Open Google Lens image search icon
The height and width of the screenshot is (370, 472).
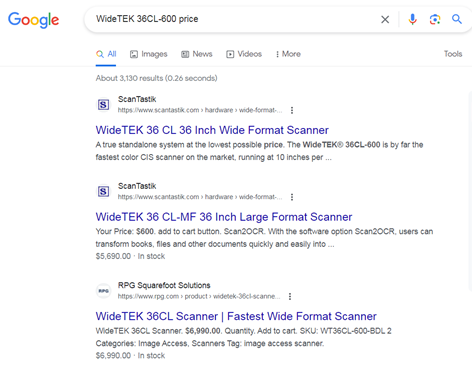click(435, 19)
